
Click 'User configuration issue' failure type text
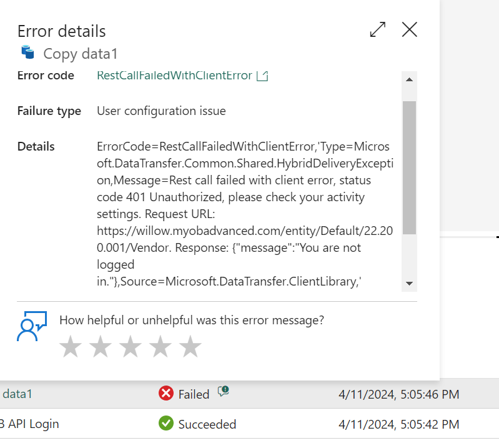tap(161, 111)
